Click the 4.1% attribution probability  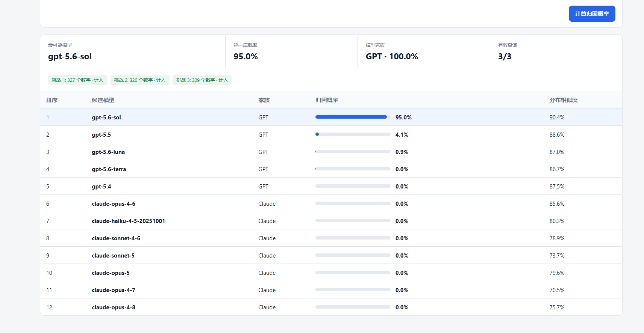tap(402, 135)
